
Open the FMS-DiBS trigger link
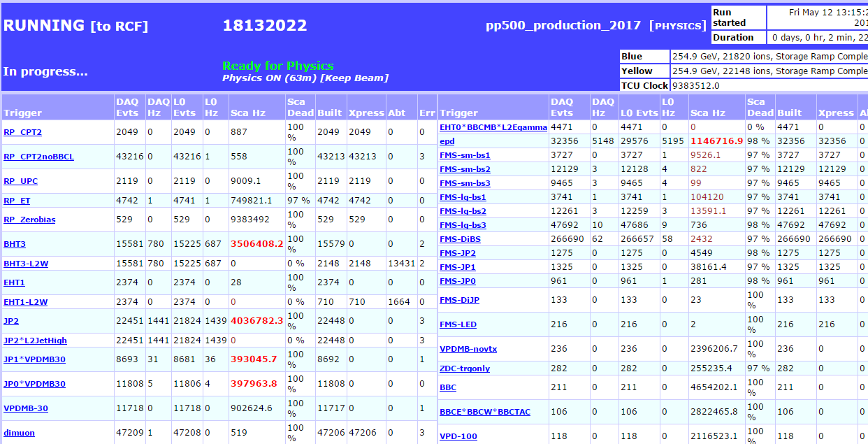(x=460, y=239)
